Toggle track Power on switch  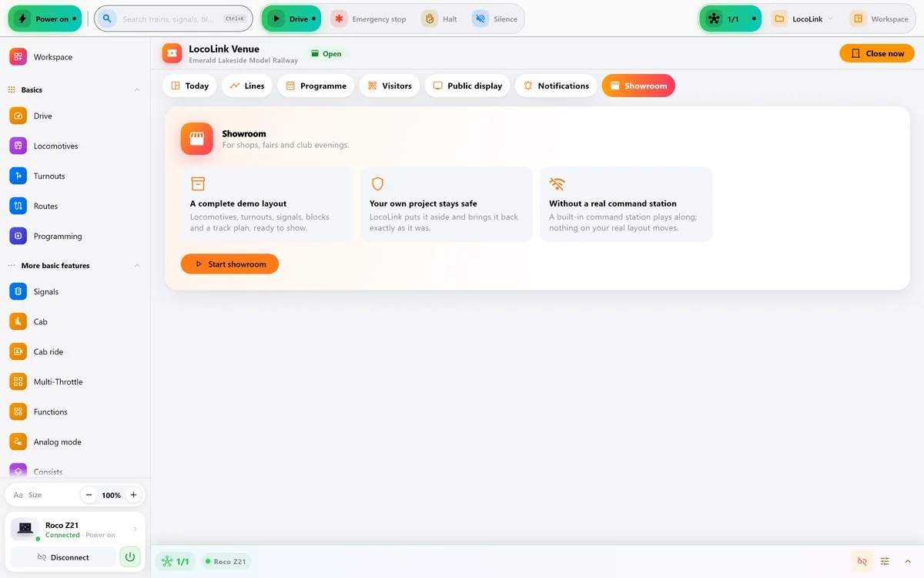[45, 18]
